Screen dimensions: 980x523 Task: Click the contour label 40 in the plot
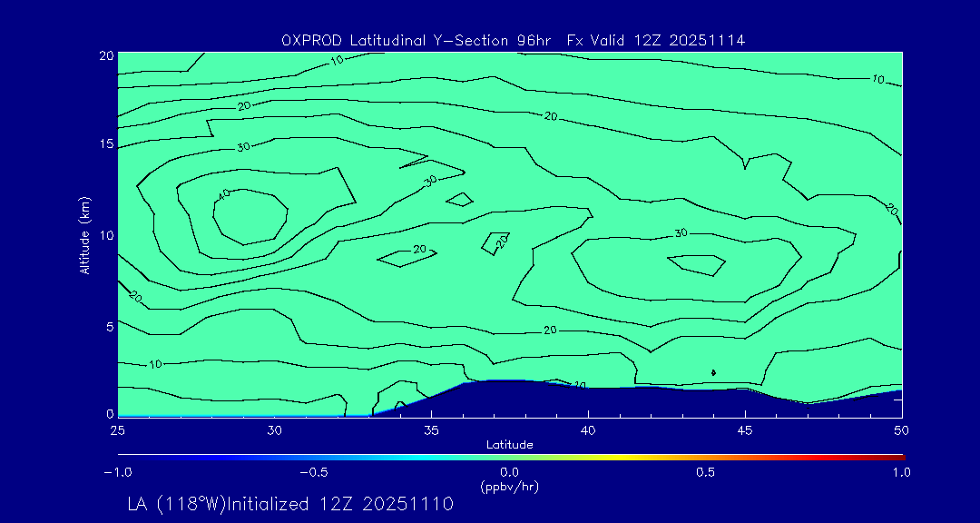pos(224,194)
